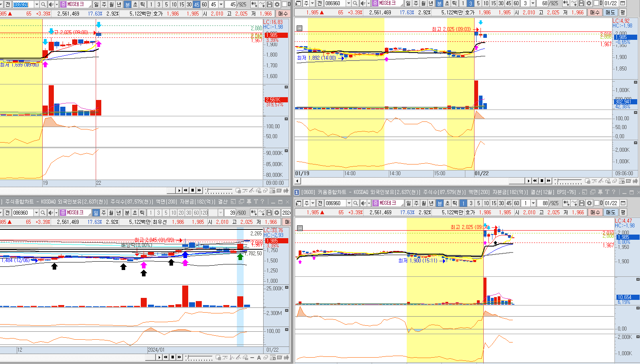Click the data table icon on top-right chart

click(299, 28)
